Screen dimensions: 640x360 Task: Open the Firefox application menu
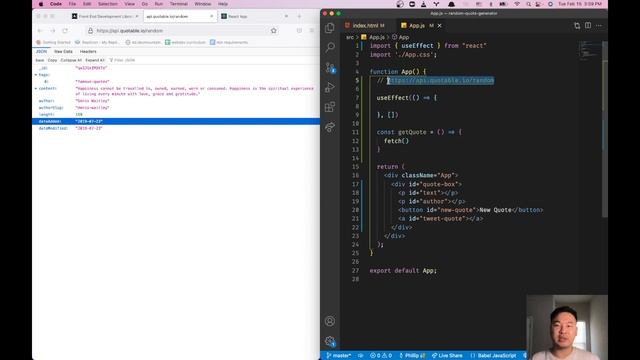point(312,31)
